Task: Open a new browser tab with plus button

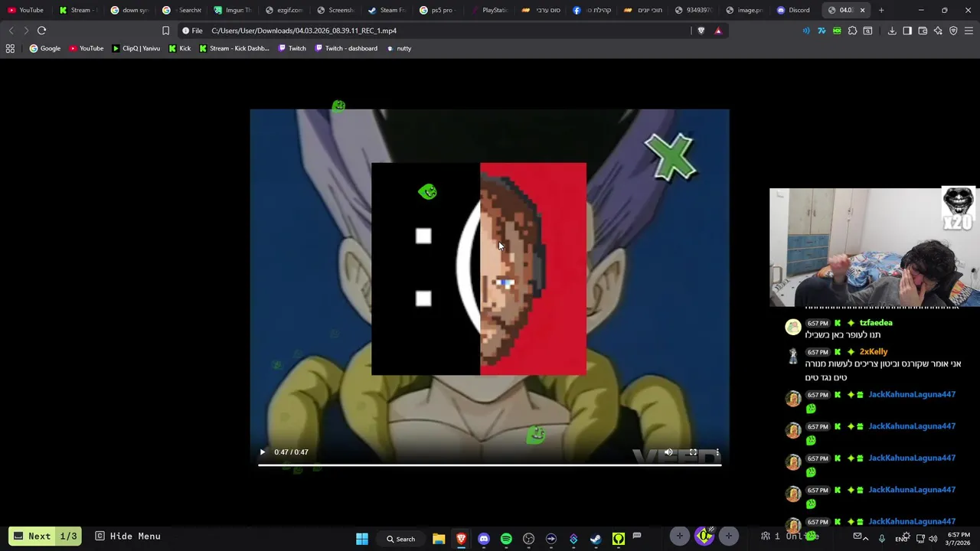Action: 881,10
